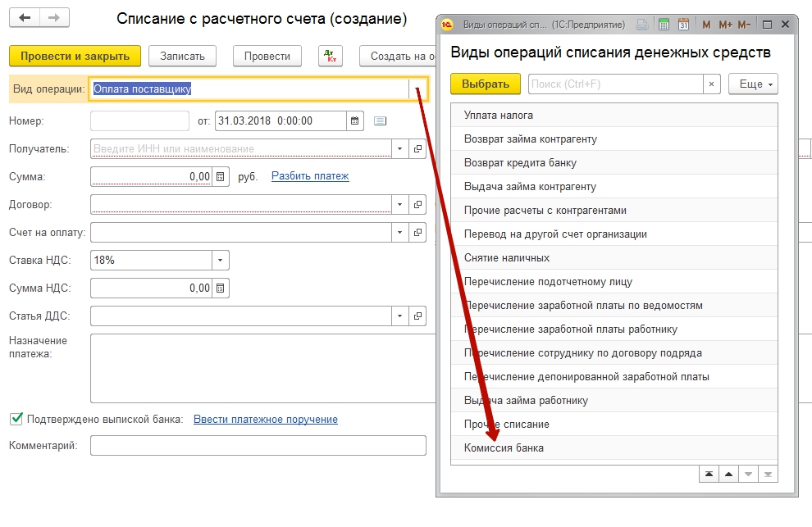Screen dimensions: 812x527
Task: Close the Виды операций dialog
Action: [785, 25]
